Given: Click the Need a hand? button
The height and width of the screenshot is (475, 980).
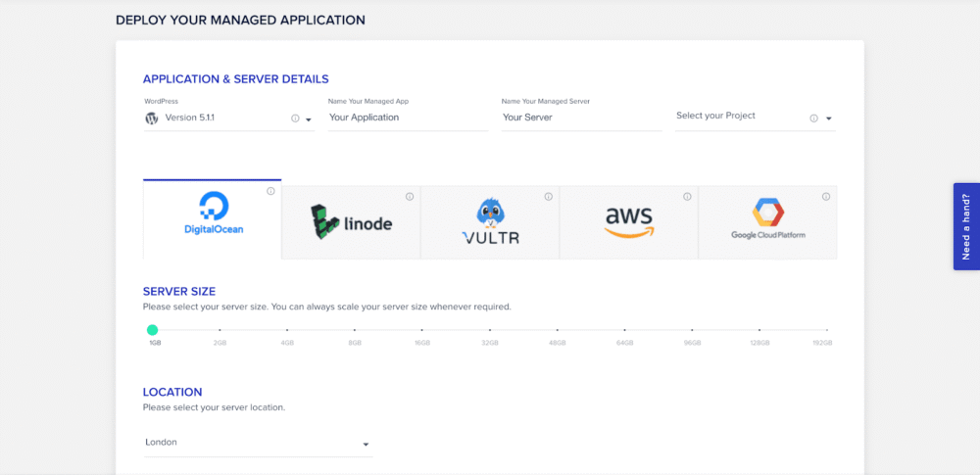Looking at the screenshot, I should [x=965, y=226].
